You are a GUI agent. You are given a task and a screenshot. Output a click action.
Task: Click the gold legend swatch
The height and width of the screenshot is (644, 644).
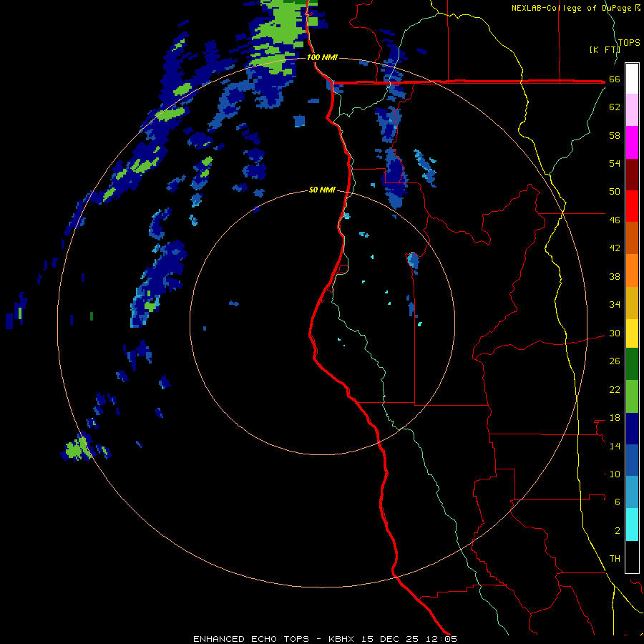[632, 303]
